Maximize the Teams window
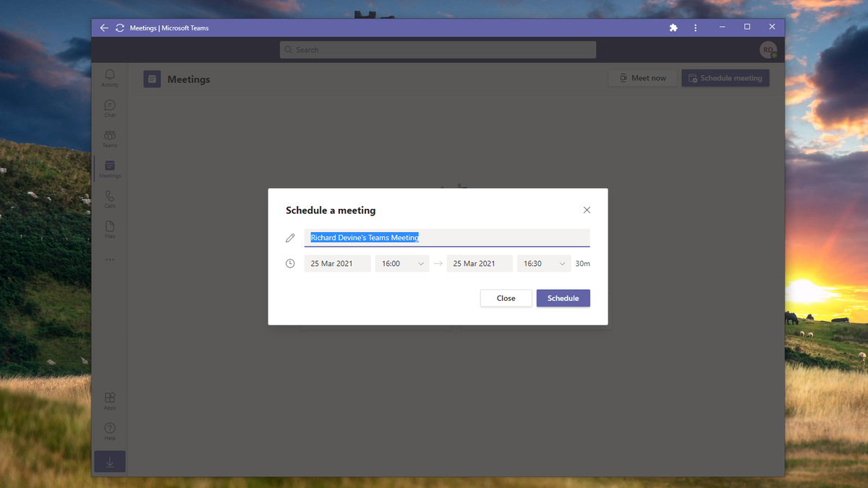868x488 pixels. (x=747, y=27)
